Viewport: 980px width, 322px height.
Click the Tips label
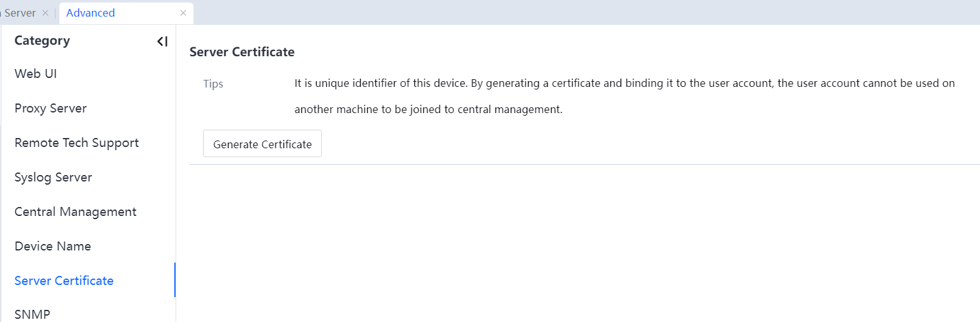point(213,84)
